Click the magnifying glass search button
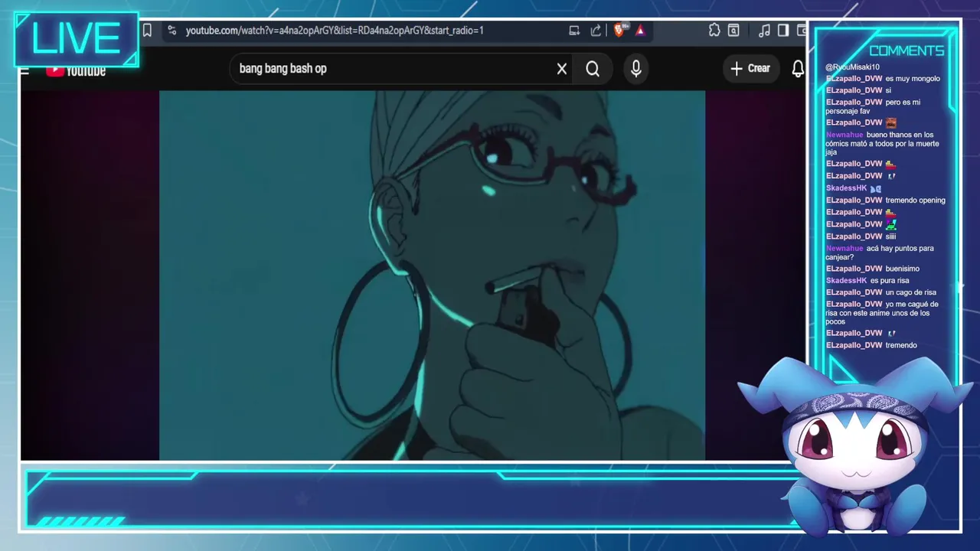The image size is (980, 551). [x=593, y=69]
